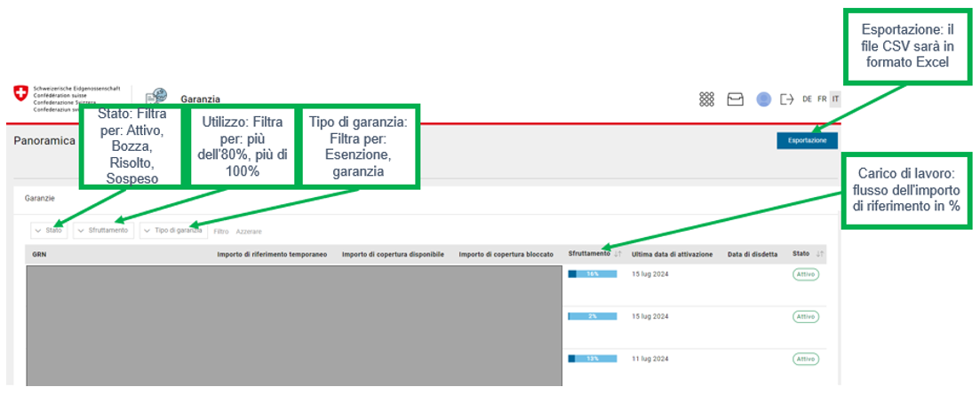
Task: Click the Esportazione button
Action: coord(807,140)
